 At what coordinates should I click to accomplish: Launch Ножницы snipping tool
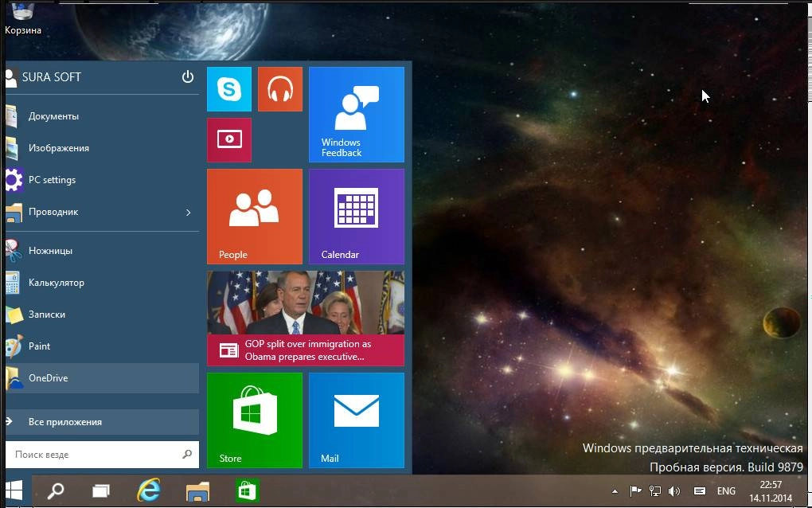coord(102,251)
